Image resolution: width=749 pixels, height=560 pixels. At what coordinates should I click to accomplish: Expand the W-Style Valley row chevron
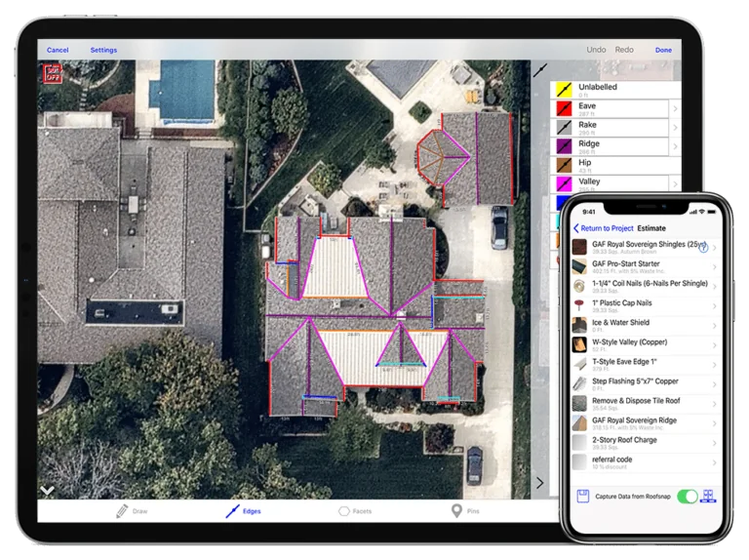coord(714,345)
